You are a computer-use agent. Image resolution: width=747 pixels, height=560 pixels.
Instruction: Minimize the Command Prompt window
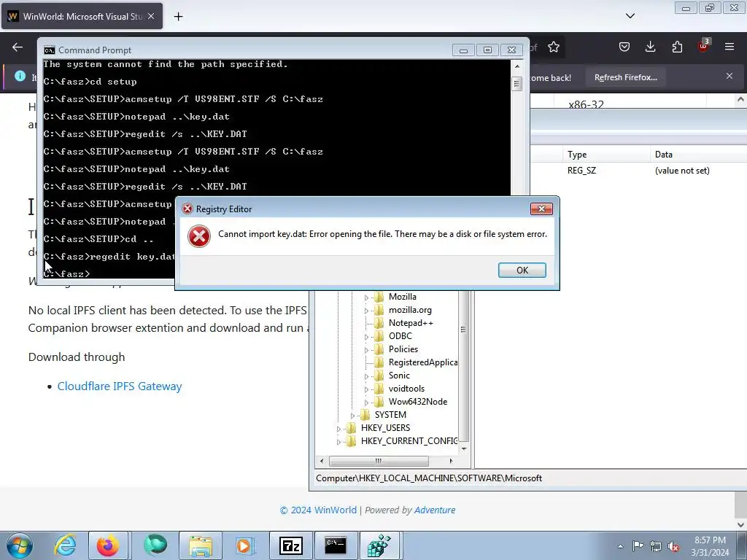(463, 50)
